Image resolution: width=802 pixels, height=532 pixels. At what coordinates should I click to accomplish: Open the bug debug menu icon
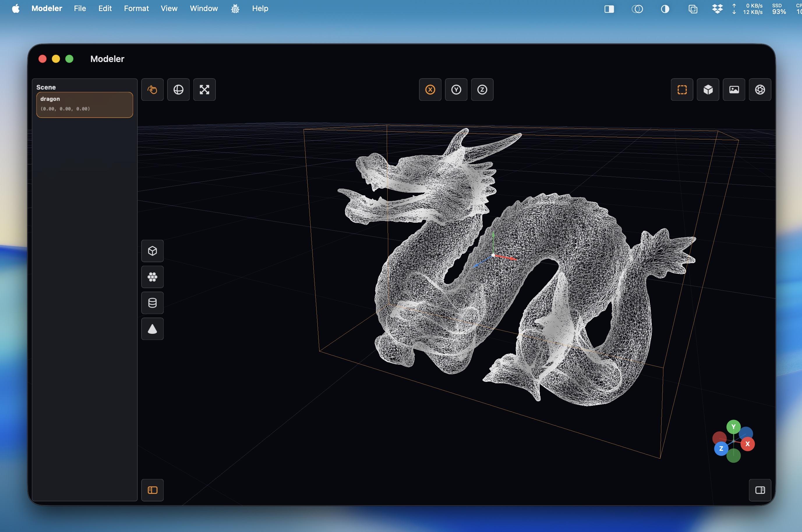[x=235, y=9]
